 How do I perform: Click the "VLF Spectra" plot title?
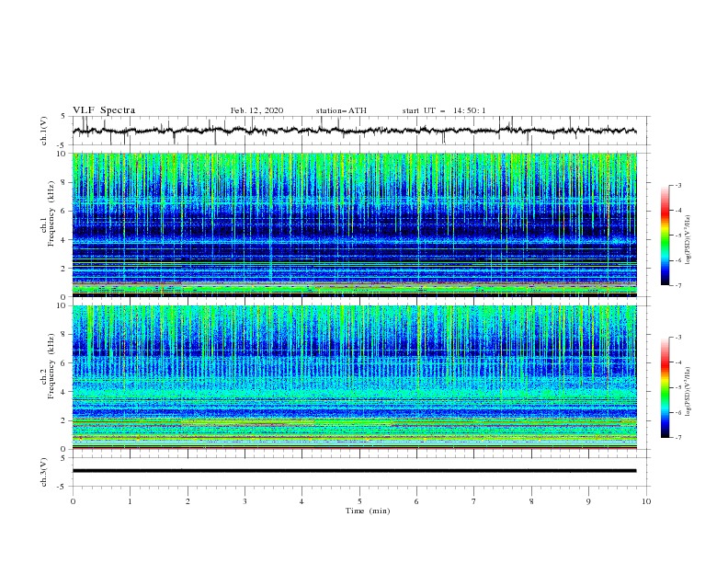104,110
